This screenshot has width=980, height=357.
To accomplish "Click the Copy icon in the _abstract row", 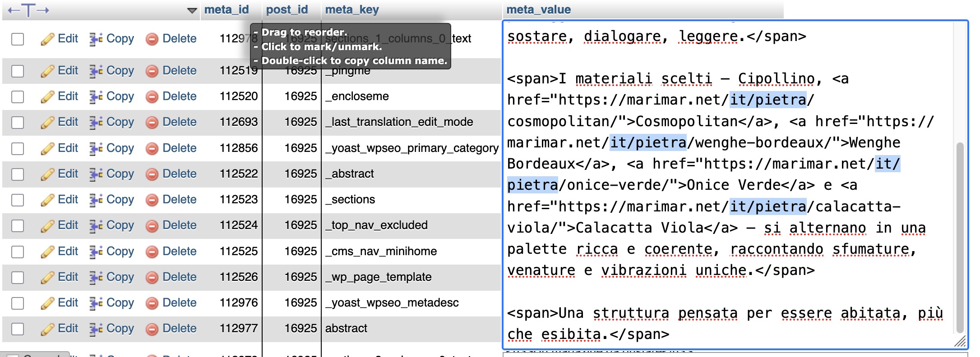I will click(x=96, y=174).
